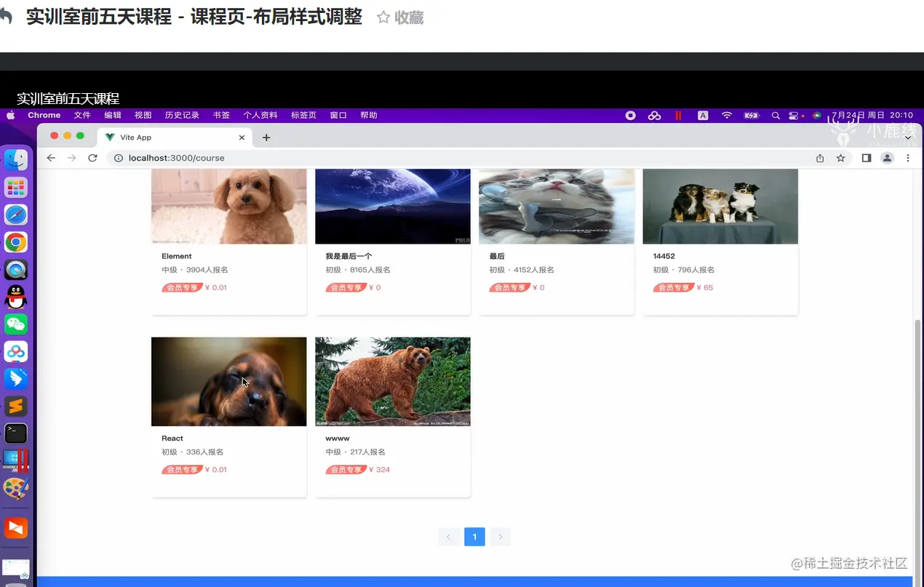The image size is (924, 587).
Task: Open the 编辑 menu
Action: (x=113, y=115)
